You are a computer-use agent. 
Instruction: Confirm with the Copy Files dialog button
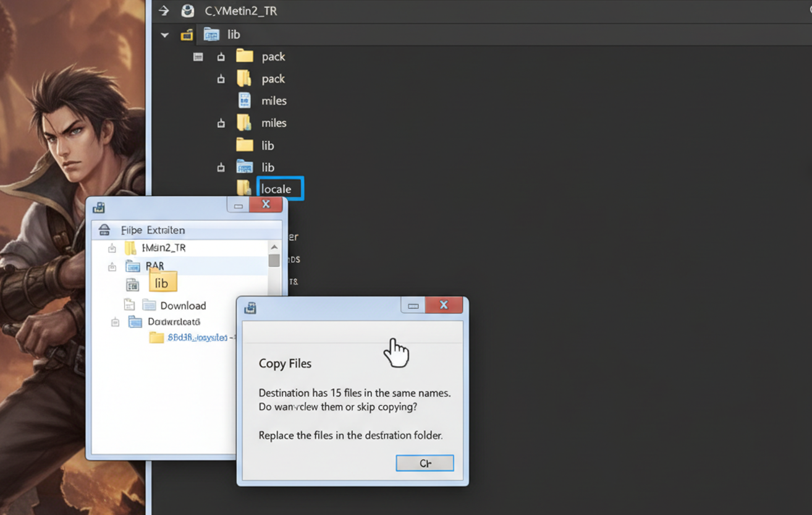425,463
